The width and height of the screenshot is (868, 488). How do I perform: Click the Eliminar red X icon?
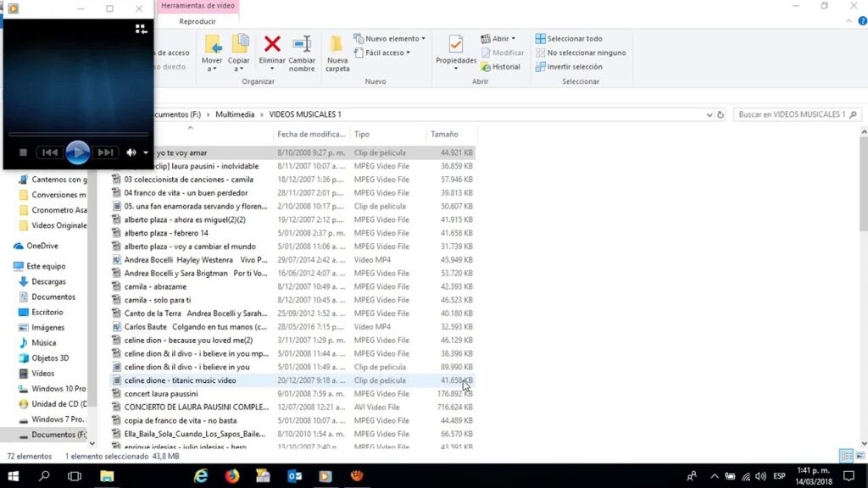[x=272, y=44]
